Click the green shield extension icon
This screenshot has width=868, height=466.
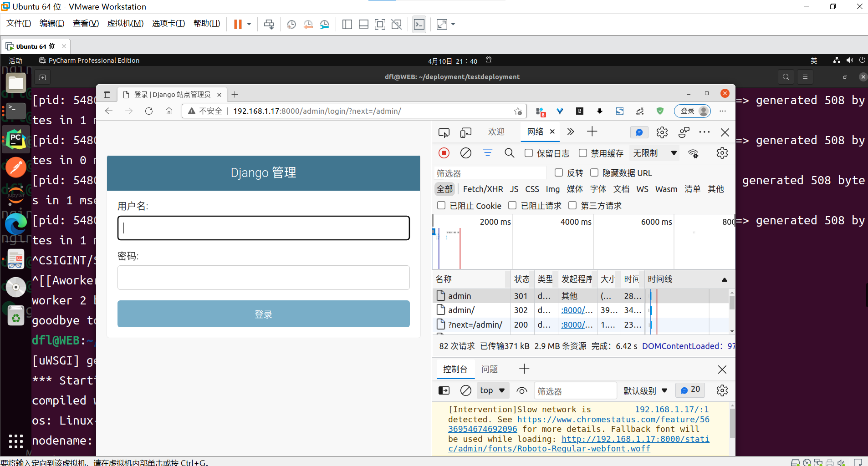pos(660,111)
